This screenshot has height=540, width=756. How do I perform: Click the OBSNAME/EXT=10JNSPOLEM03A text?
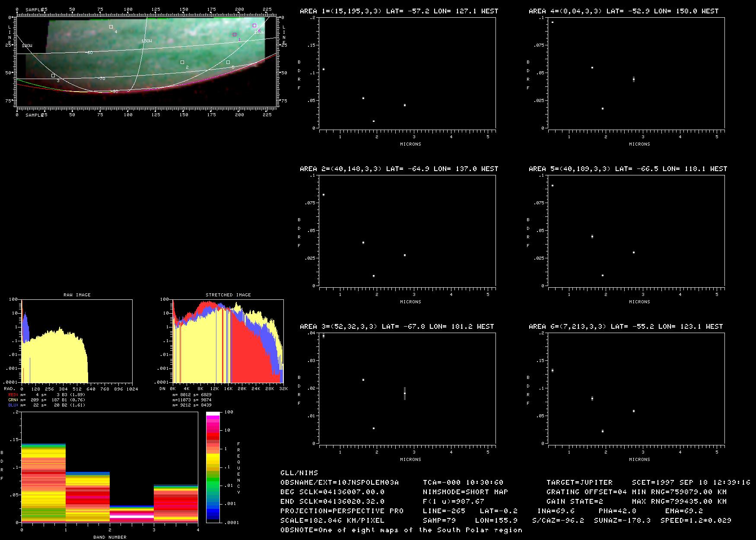(x=340, y=482)
